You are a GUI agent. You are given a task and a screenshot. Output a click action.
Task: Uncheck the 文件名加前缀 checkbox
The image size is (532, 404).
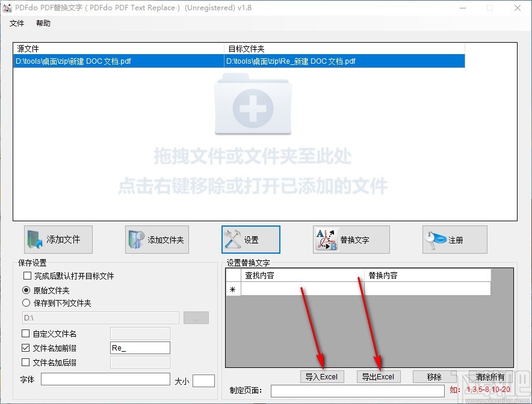(x=25, y=347)
